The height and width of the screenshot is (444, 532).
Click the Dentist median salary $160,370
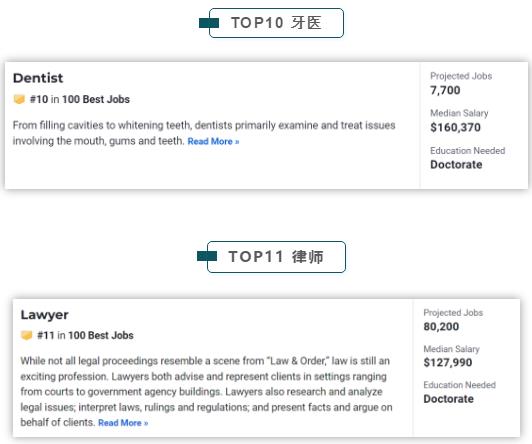(x=455, y=128)
